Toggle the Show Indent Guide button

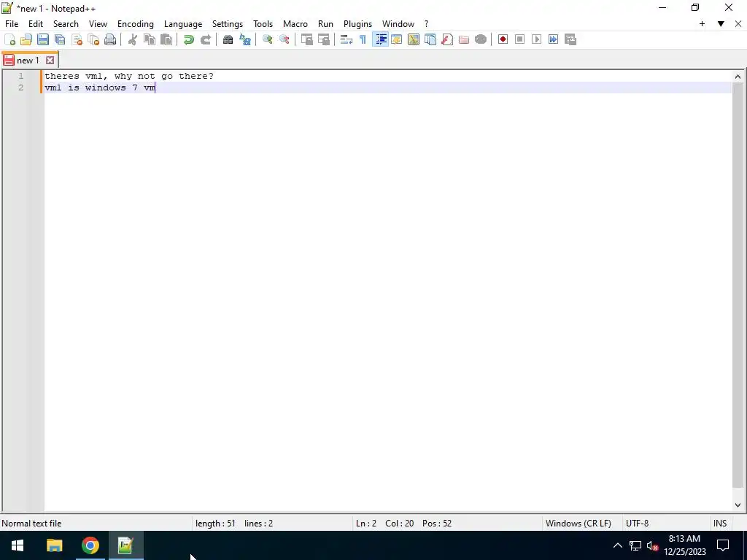[380, 39]
